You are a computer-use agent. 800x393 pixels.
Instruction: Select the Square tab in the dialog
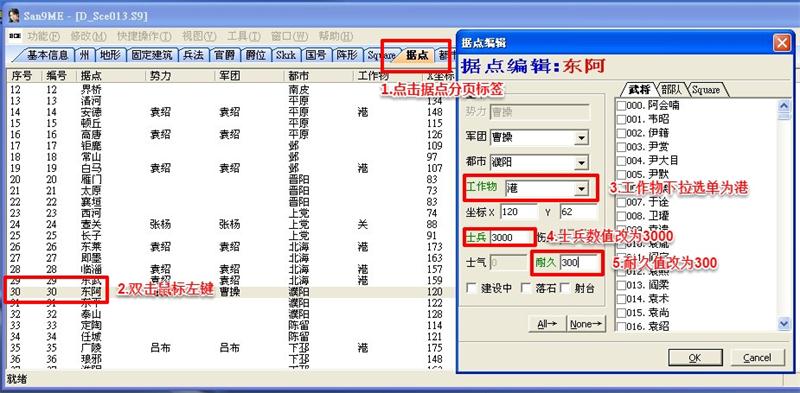706,89
